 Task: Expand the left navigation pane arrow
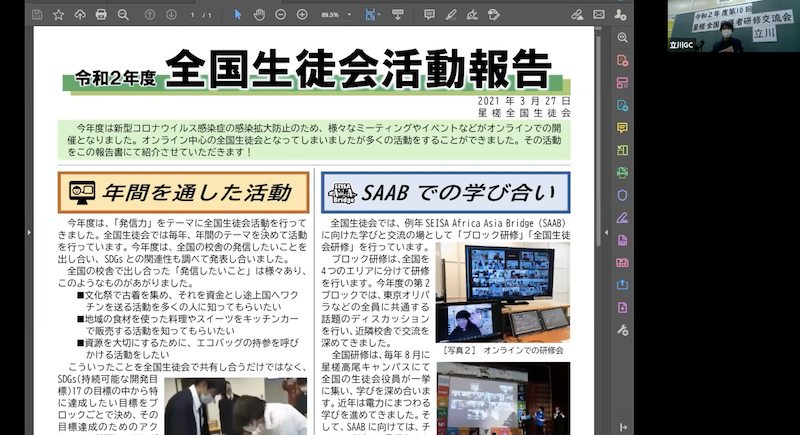[29, 233]
